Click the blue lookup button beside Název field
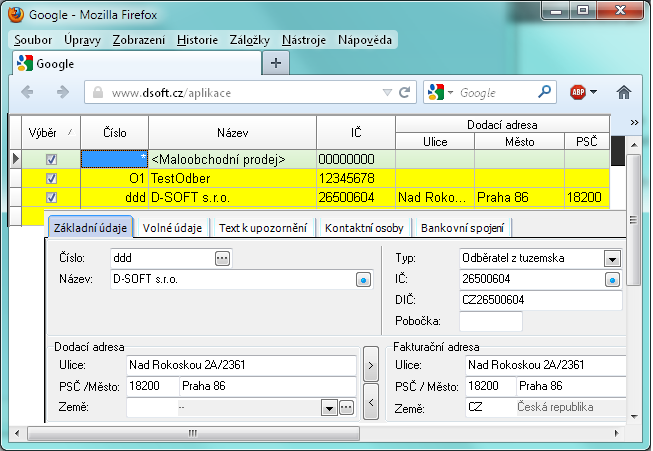Image resolution: width=653 pixels, height=451 pixels. [362, 279]
